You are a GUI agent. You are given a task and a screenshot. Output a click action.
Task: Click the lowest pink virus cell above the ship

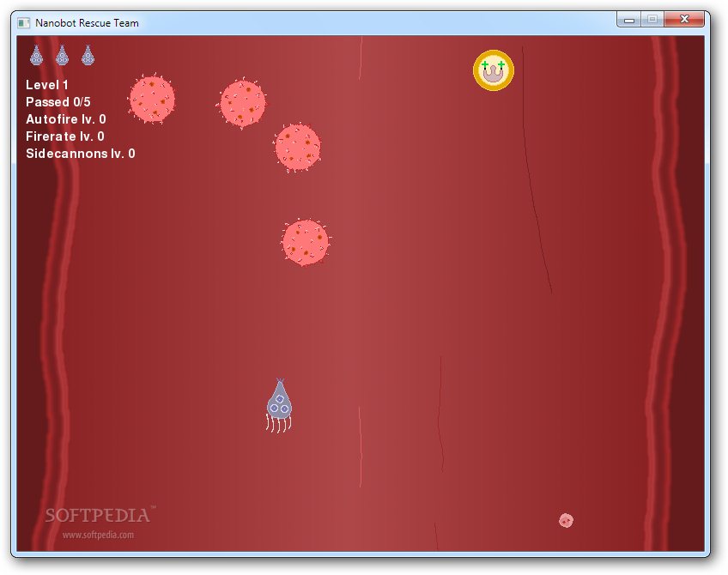306,242
